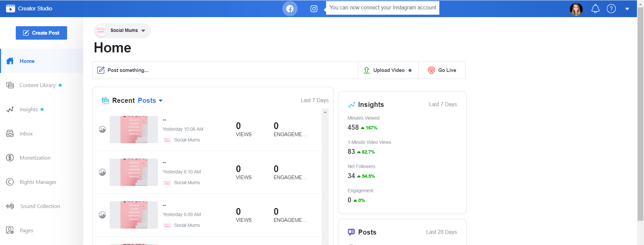Click the Facebook icon in top bar
Viewport: 644px width, 245px height.
(x=290, y=9)
